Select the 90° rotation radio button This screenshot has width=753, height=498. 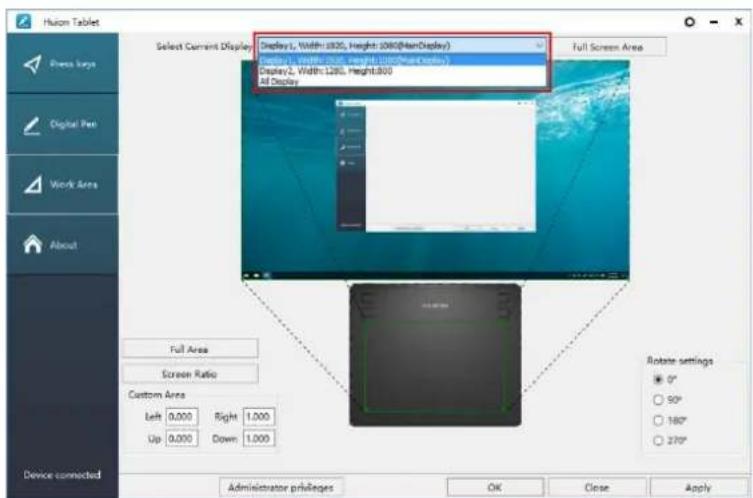coord(658,400)
